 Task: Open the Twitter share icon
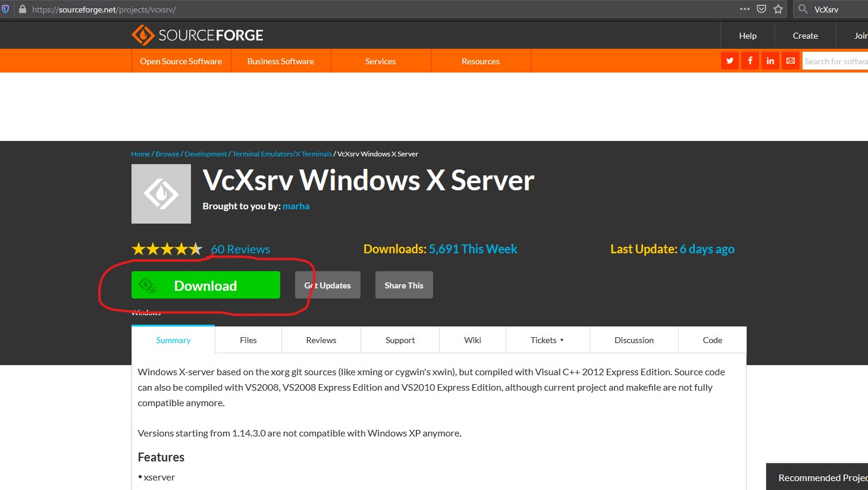(x=730, y=61)
